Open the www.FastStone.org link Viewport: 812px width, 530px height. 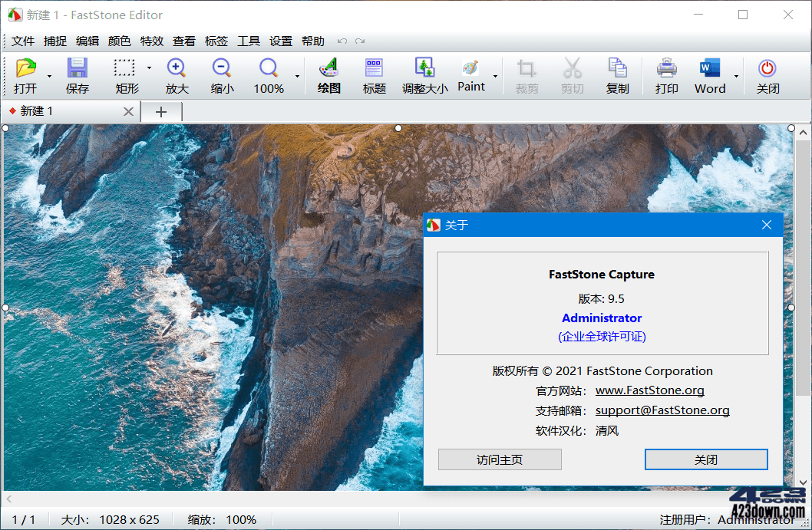[x=649, y=390]
